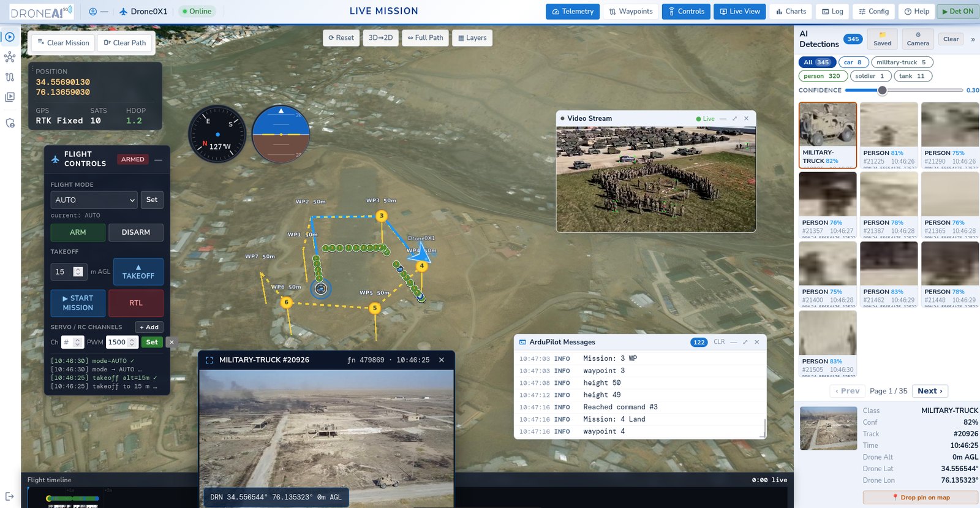The height and width of the screenshot is (508, 980).
Task: Adjust the servo channel number stepper
Action: pyautogui.click(x=78, y=343)
